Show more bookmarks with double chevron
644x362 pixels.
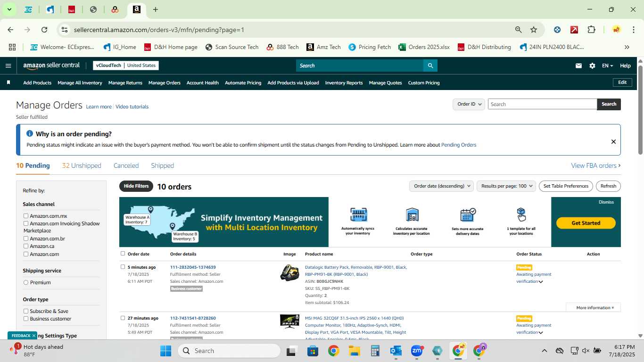coord(627,47)
